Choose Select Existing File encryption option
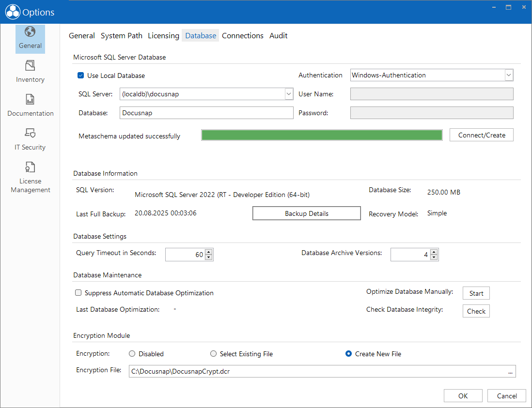The width and height of the screenshot is (532, 408). 213,354
